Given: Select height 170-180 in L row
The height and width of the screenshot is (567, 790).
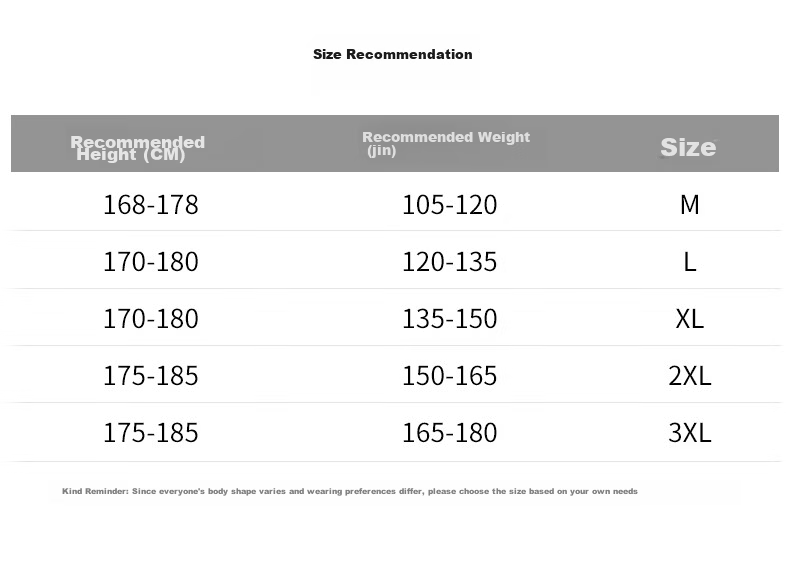Looking at the screenshot, I should (x=151, y=262).
